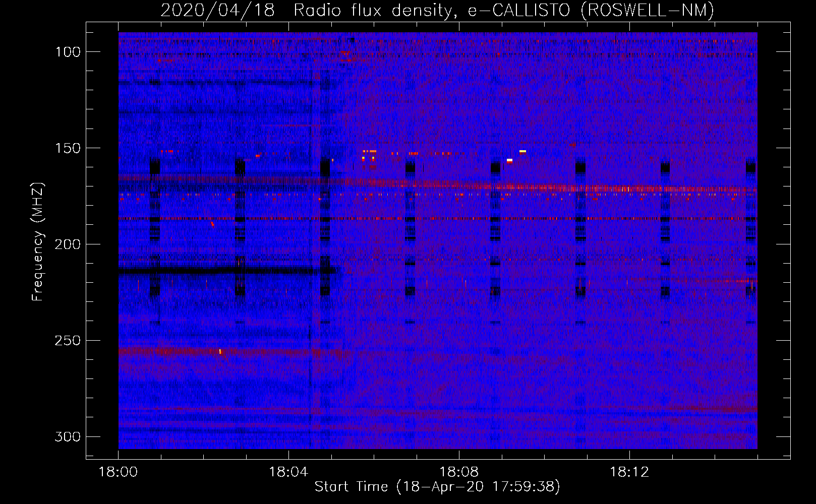Click the "250" frequency tick label

point(68,341)
